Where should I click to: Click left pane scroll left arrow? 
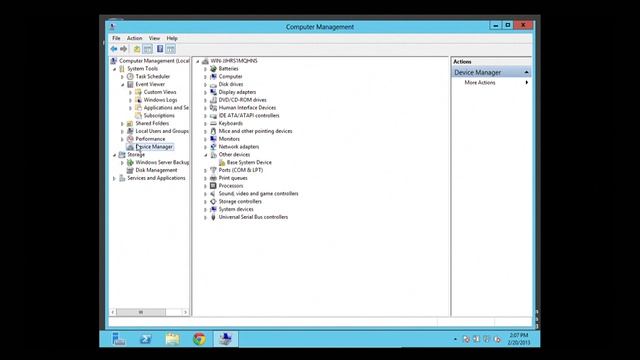coord(113,312)
